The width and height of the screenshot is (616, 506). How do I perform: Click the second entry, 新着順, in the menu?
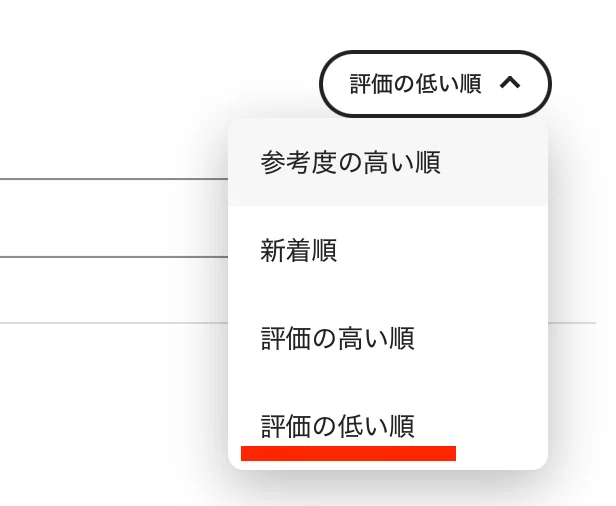pyautogui.click(x=388, y=250)
